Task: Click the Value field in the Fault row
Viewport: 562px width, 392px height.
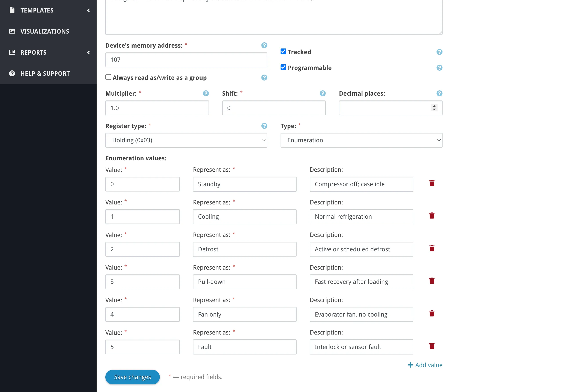Action: click(142, 347)
